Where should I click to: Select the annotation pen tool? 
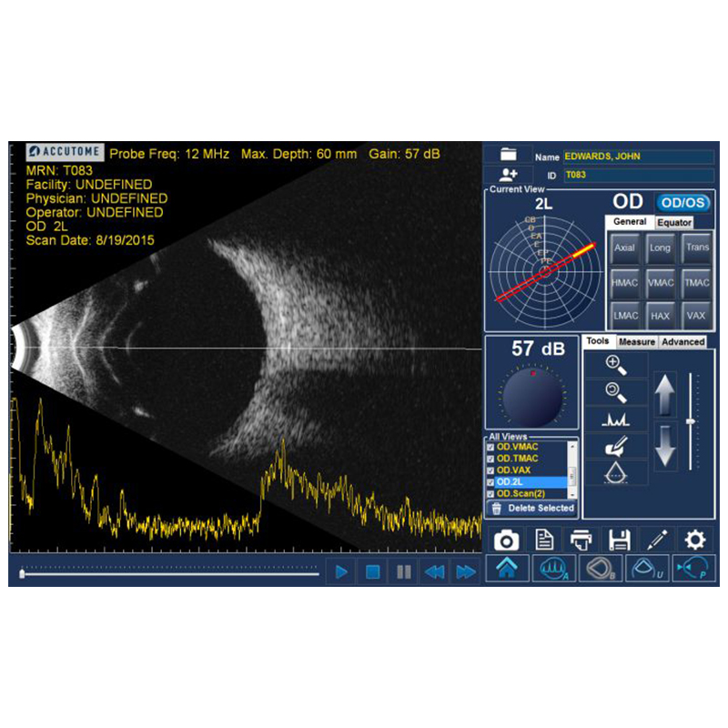point(616,446)
